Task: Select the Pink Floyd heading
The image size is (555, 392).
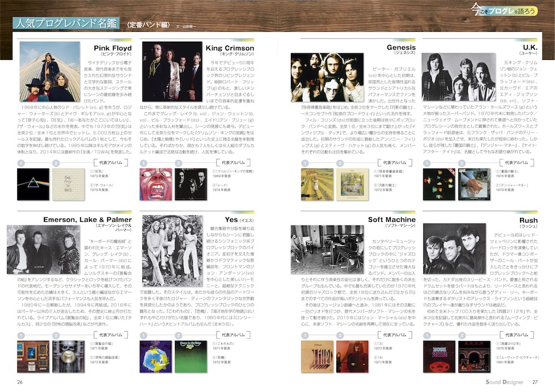Action: pyautogui.click(x=113, y=48)
